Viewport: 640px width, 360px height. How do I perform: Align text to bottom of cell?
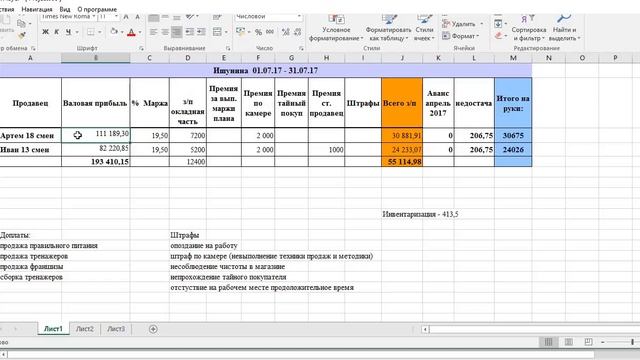pyautogui.click(x=177, y=18)
